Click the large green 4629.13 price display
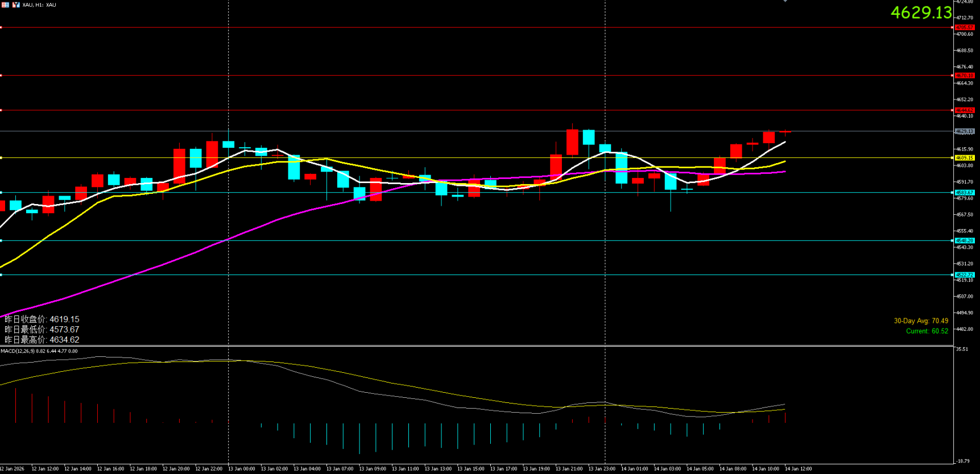This screenshot has width=980, height=474. click(x=920, y=13)
